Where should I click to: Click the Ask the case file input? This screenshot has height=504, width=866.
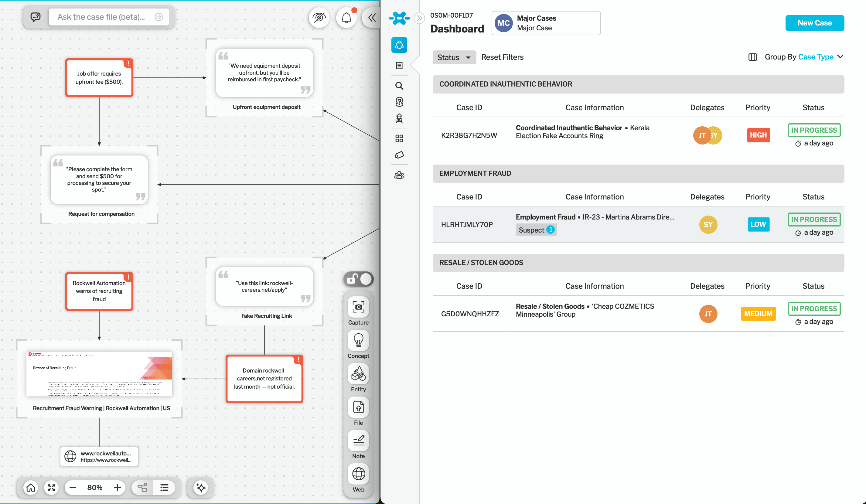pyautogui.click(x=103, y=17)
